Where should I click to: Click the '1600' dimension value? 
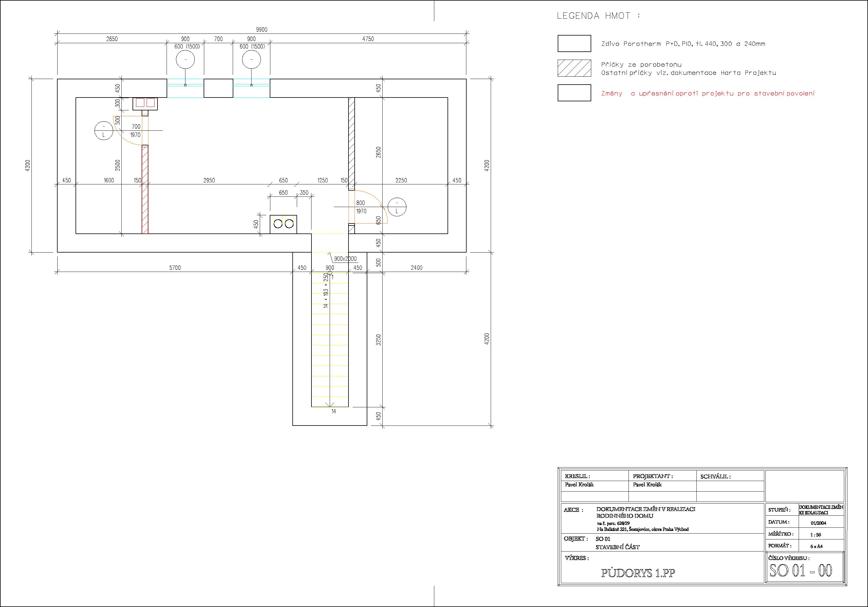tap(109, 181)
